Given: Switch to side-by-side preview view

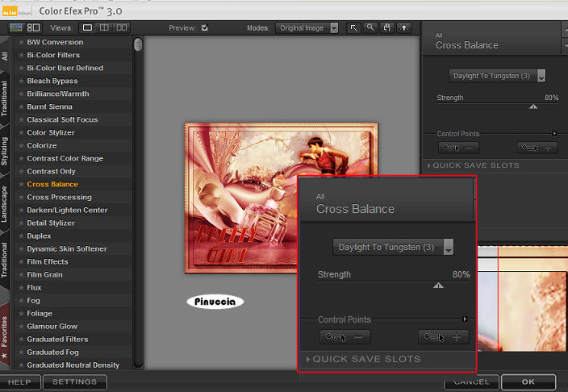Looking at the screenshot, I should pos(122,27).
